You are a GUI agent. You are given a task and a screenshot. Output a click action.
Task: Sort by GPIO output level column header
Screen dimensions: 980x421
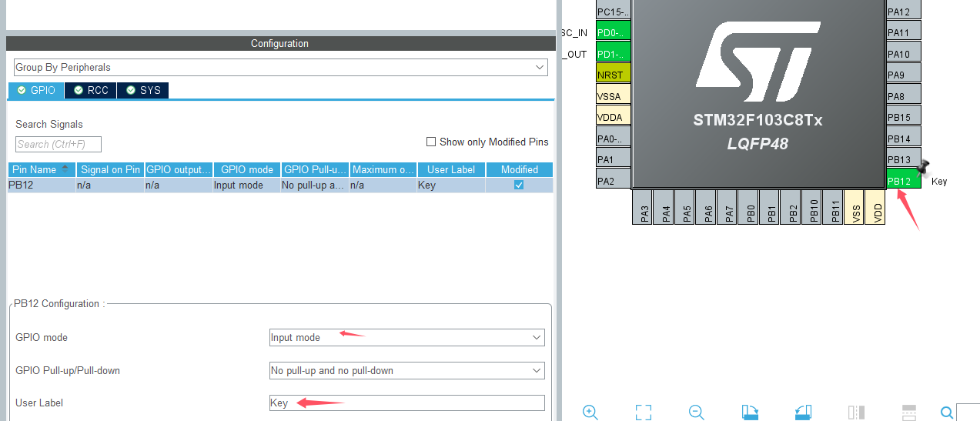tap(179, 169)
